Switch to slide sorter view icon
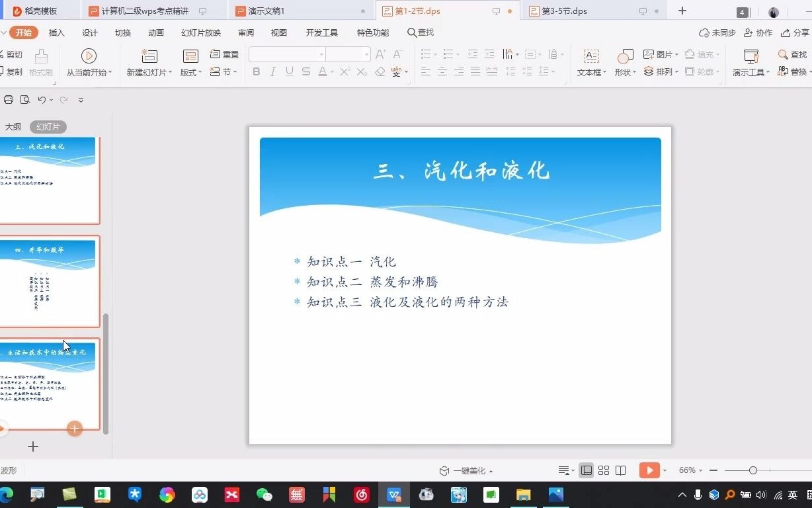The image size is (812, 508). 604,470
